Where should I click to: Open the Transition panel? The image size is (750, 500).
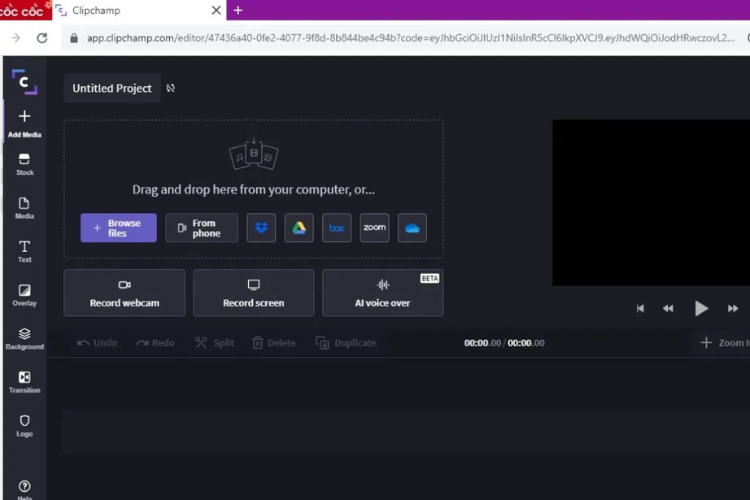click(24, 382)
